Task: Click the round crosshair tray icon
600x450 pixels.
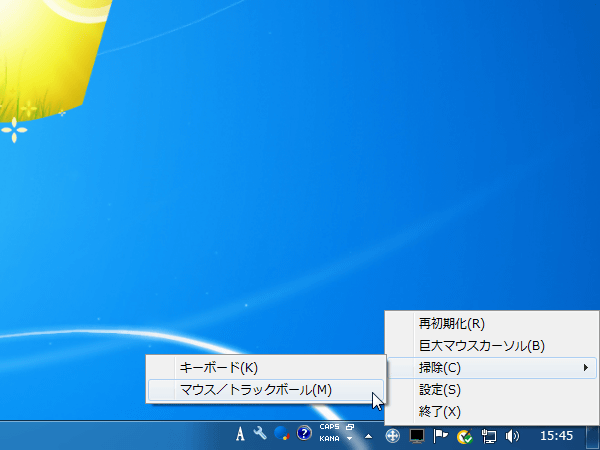Action: (x=393, y=436)
